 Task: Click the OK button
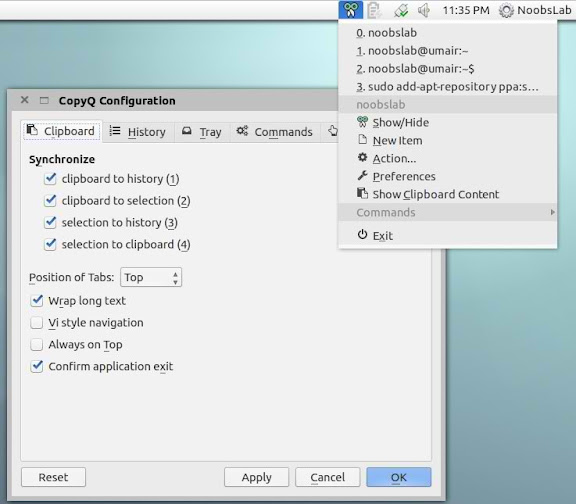tap(399, 477)
